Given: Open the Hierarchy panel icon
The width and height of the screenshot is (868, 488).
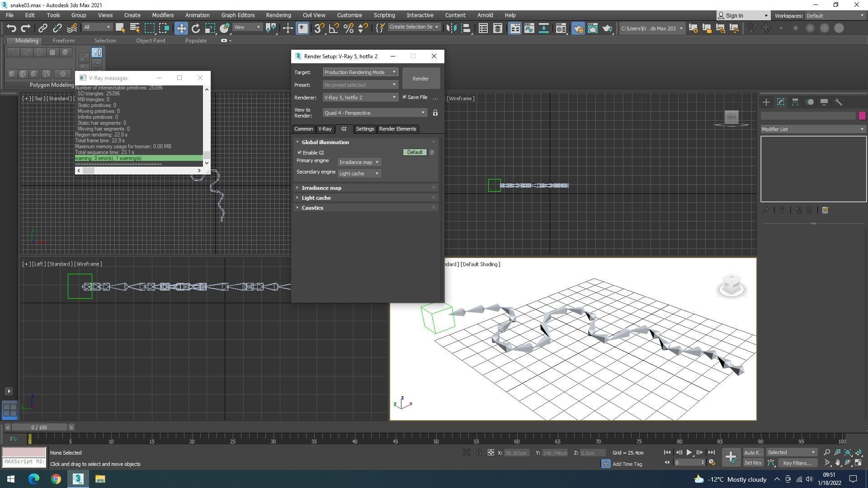Looking at the screenshot, I should coord(795,102).
